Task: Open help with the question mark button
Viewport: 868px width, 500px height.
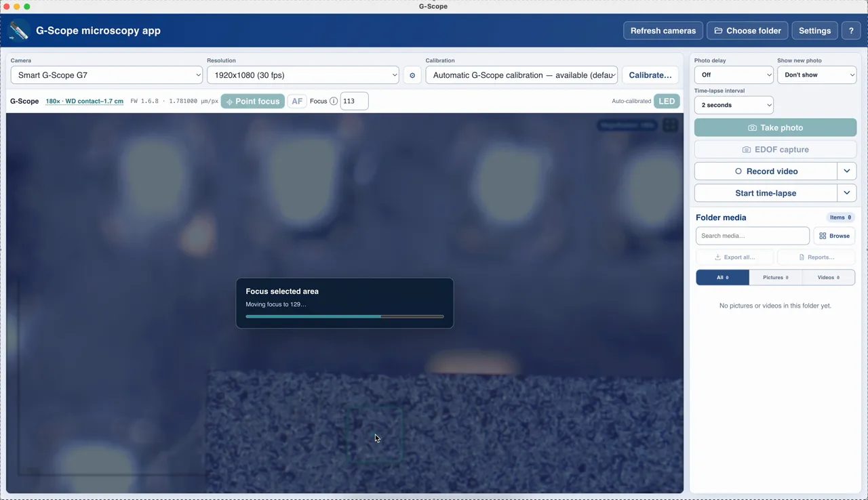Action: [x=851, y=30]
